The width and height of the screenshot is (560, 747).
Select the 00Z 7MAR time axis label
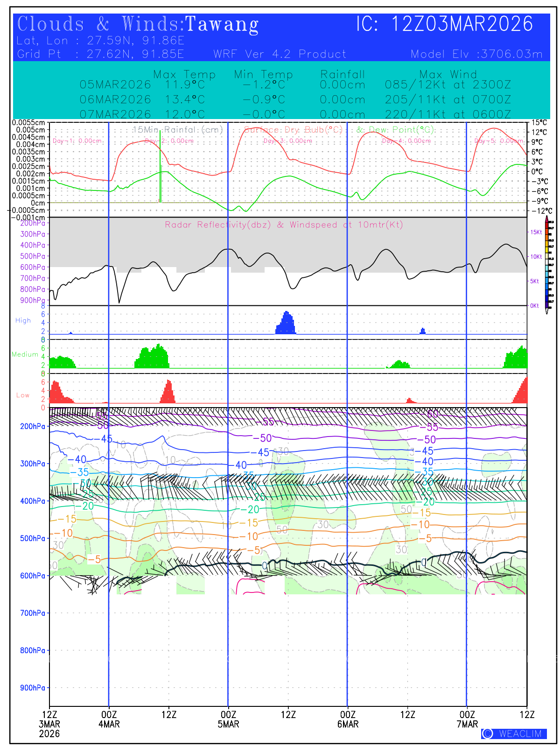[467, 719]
